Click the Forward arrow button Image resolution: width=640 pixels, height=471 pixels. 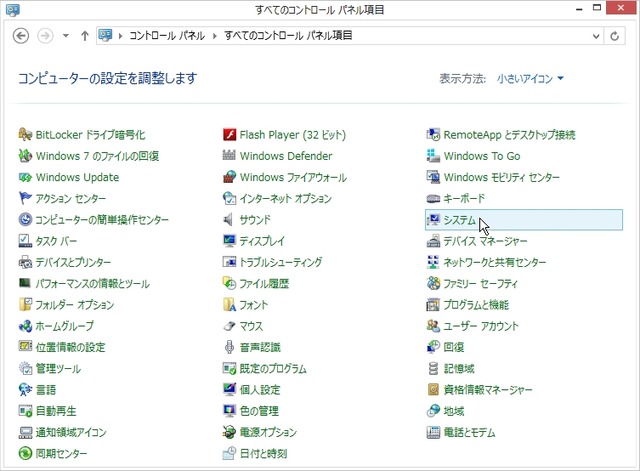pyautogui.click(x=45, y=36)
